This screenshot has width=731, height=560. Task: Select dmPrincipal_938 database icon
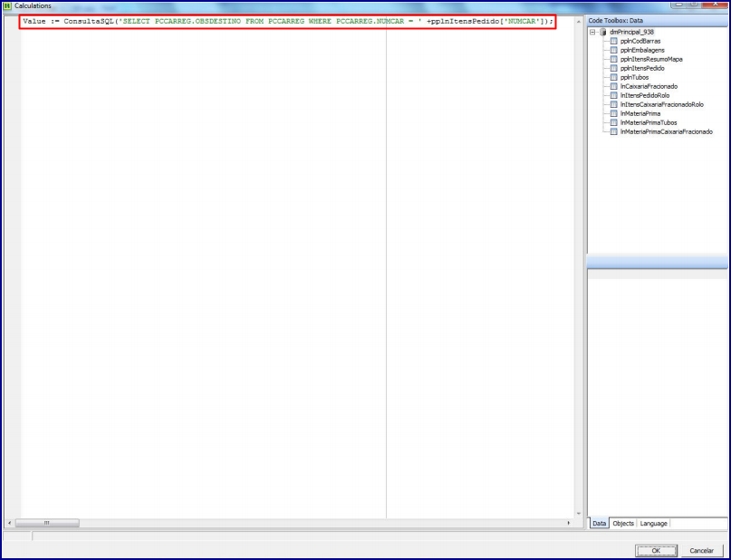coord(602,33)
